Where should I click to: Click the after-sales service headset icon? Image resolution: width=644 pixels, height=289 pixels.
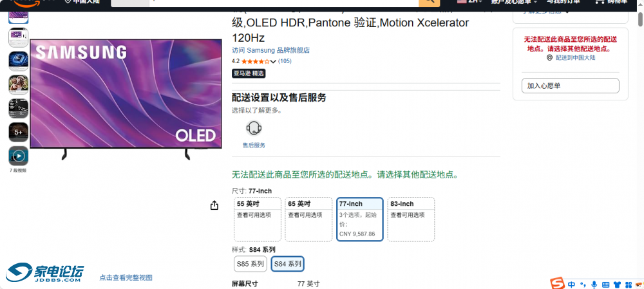tap(254, 128)
